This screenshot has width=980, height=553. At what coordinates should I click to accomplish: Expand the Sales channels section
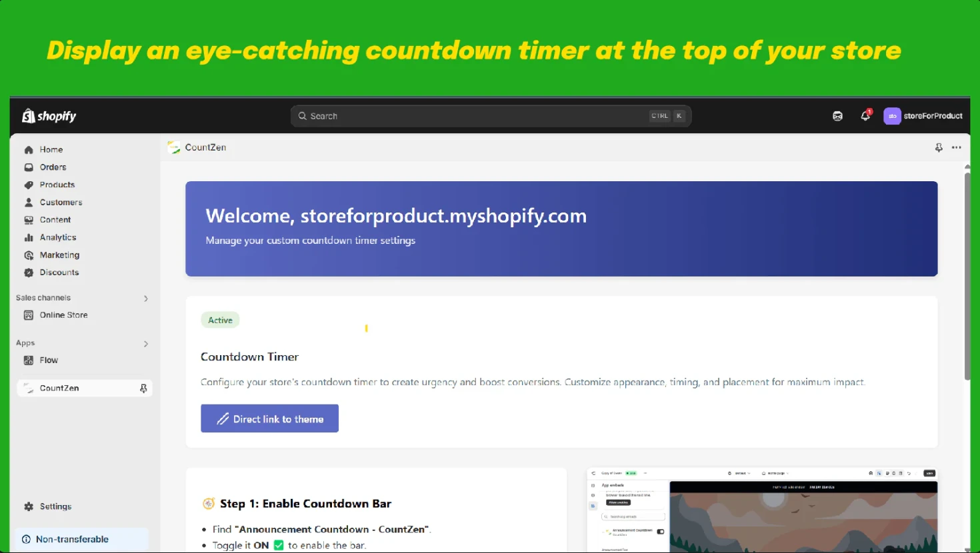click(x=146, y=298)
